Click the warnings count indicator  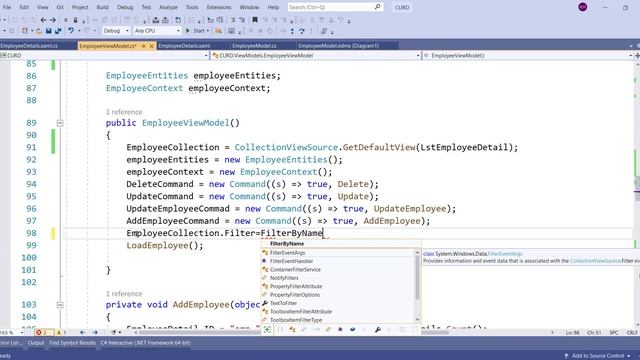61,333
